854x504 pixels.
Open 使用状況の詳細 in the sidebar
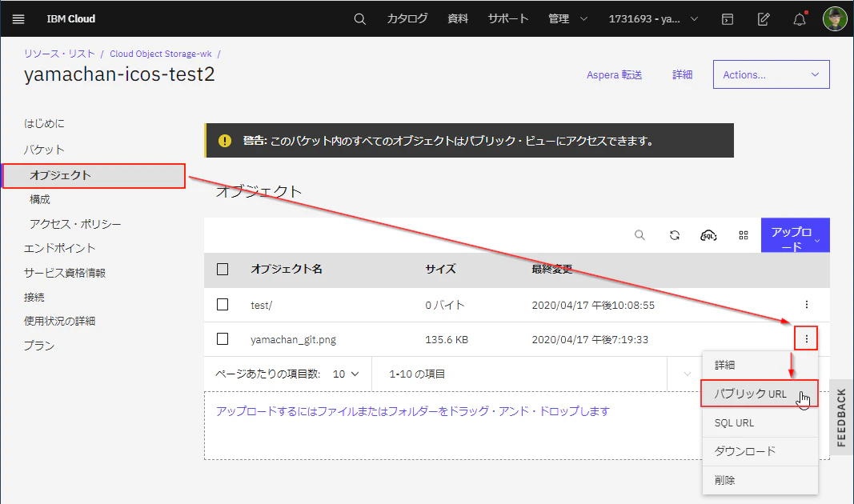(59, 321)
